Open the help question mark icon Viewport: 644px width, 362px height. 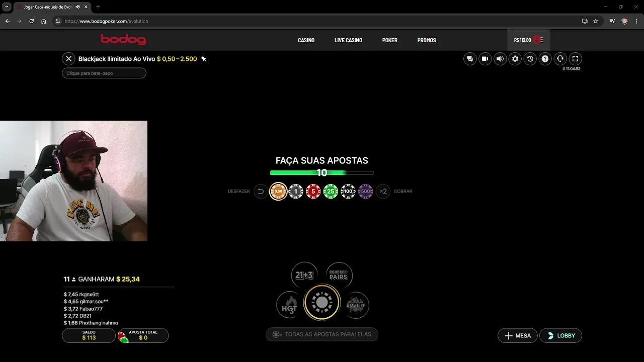[x=545, y=59]
